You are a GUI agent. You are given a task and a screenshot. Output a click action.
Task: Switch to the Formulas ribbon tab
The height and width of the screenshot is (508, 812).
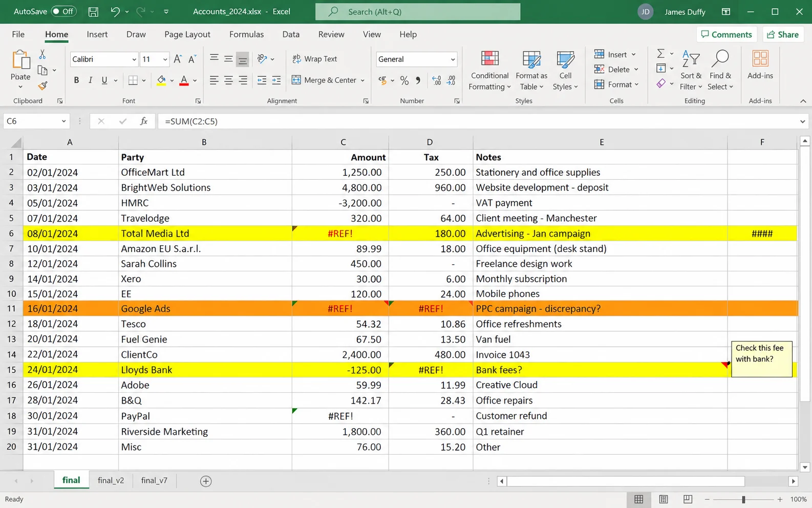(246, 34)
